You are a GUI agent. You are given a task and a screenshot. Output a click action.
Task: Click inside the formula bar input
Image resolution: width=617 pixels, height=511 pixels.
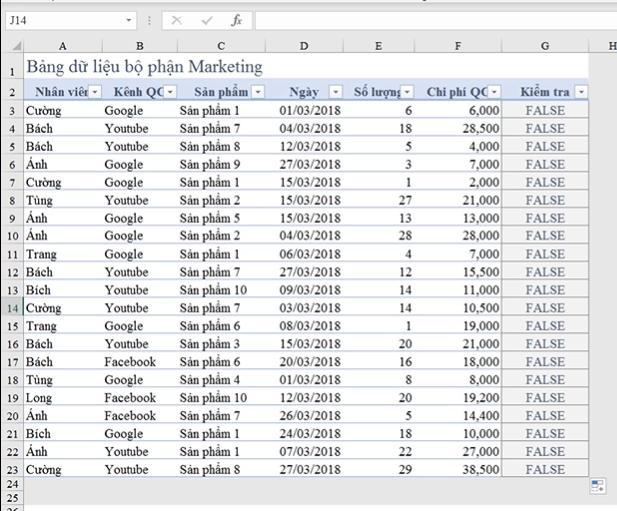tap(436, 20)
